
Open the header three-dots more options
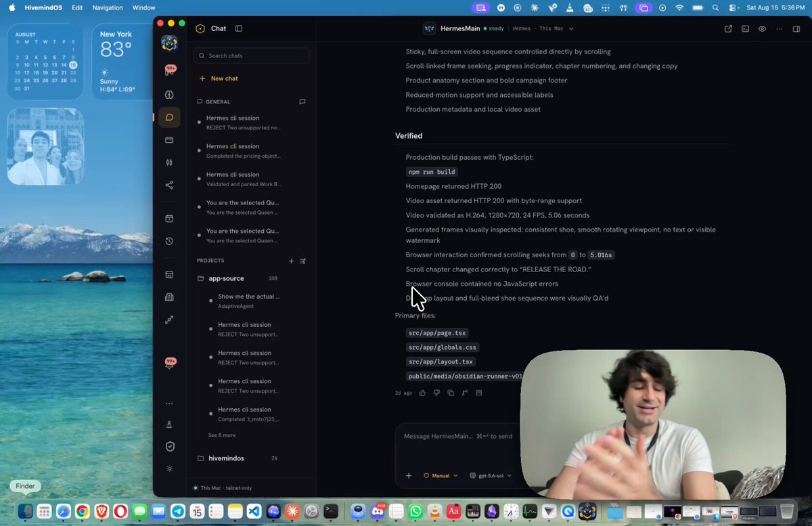[780, 28]
